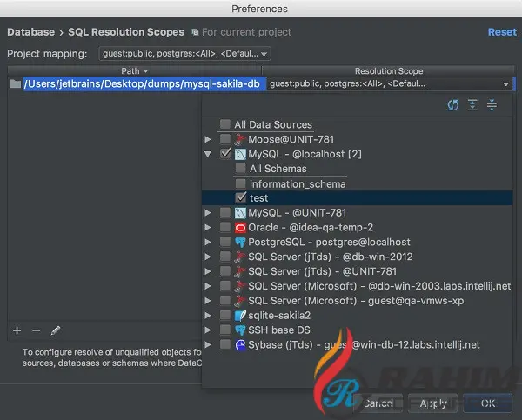Image resolution: width=522 pixels, height=420 pixels.
Task: Enable the information_schema checkbox
Action: pyautogui.click(x=241, y=183)
